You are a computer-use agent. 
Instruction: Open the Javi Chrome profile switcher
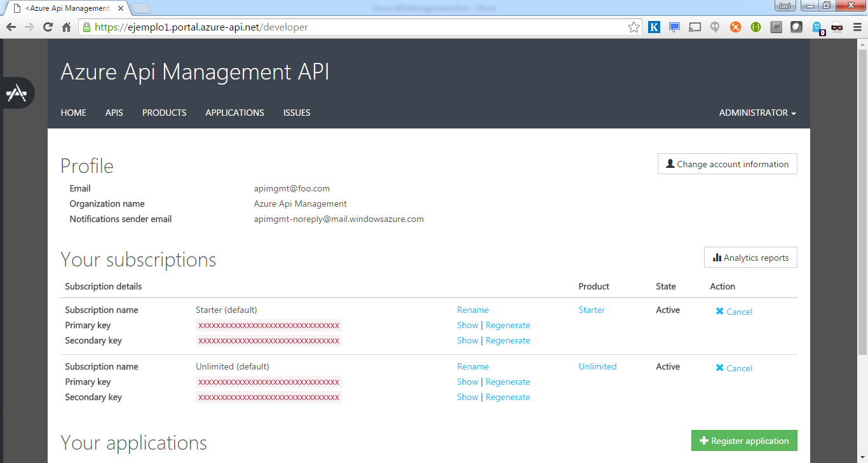(x=785, y=6)
